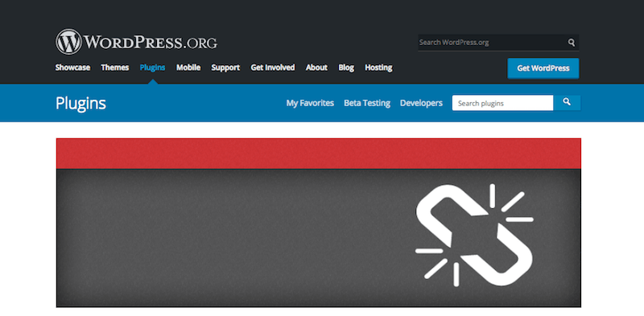Visit the Developers link
Image resolution: width=644 pixels, height=316 pixels.
click(x=421, y=103)
